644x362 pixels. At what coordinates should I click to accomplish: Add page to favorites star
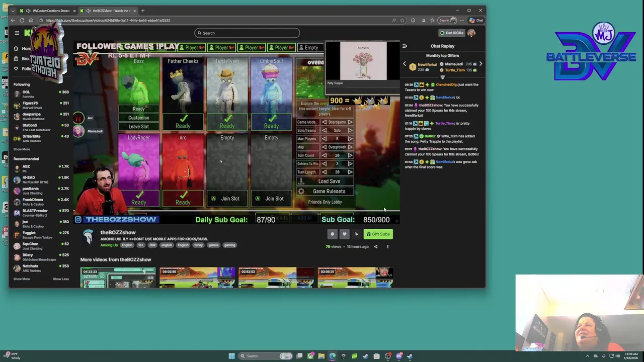tap(402, 21)
